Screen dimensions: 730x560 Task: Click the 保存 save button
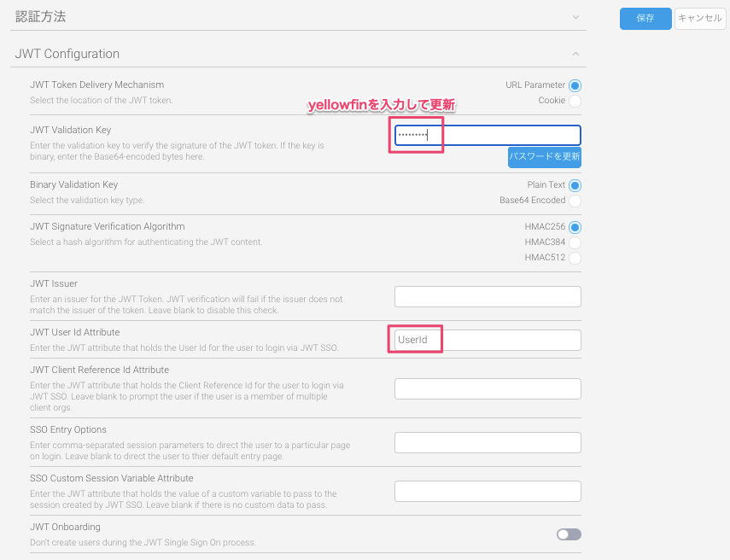pos(645,19)
